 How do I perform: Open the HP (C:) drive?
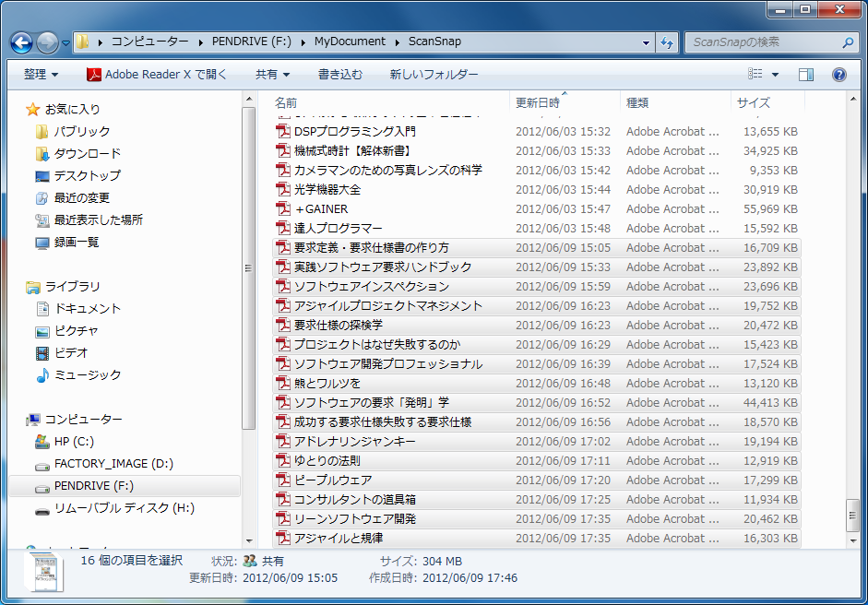pyautogui.click(x=74, y=441)
